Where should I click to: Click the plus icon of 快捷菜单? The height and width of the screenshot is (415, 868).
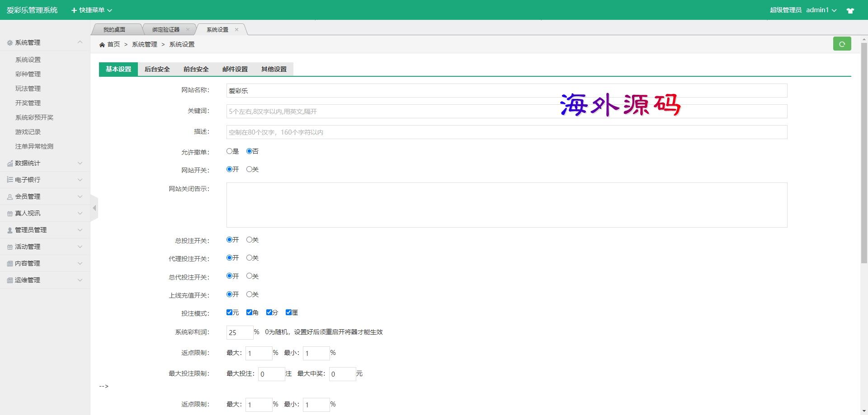(74, 10)
